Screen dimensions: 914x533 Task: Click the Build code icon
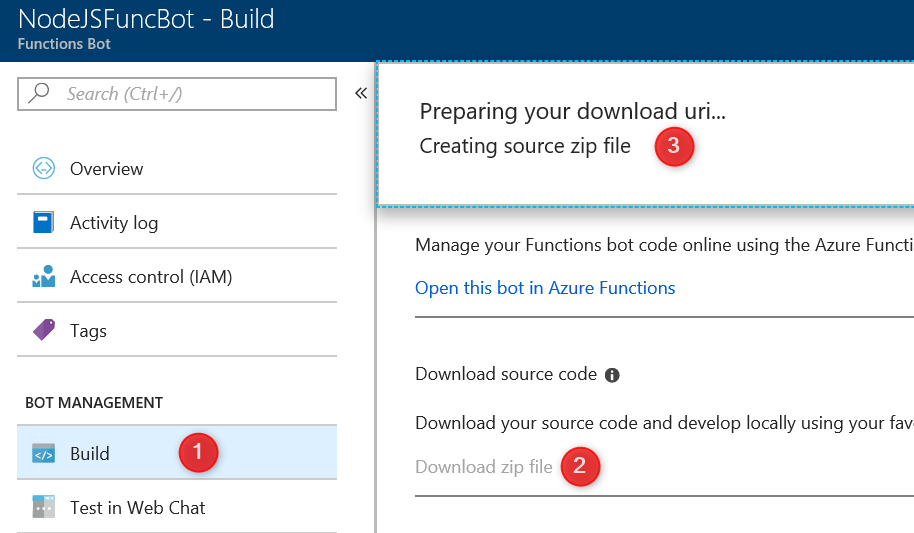(x=43, y=454)
